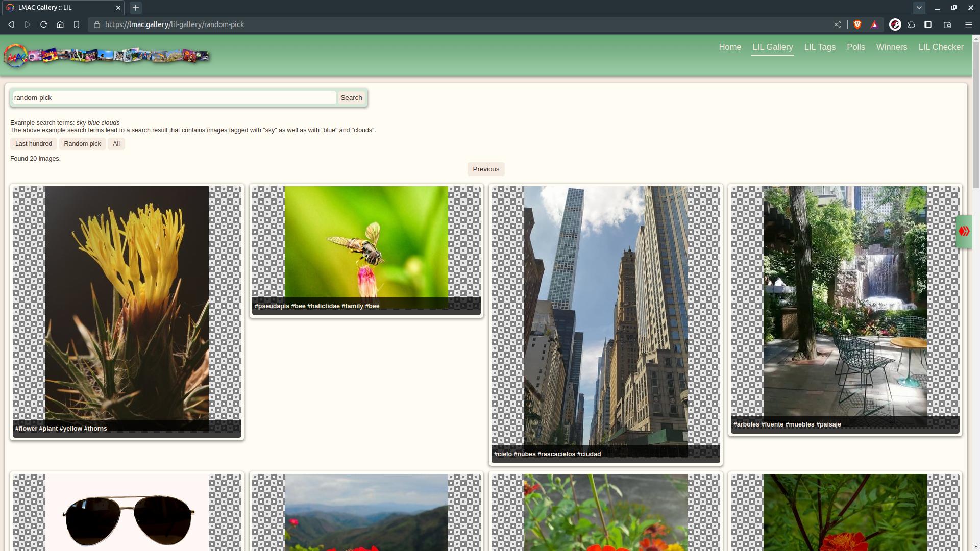The width and height of the screenshot is (980, 551).
Task: Click the Previous page button
Action: pos(486,169)
